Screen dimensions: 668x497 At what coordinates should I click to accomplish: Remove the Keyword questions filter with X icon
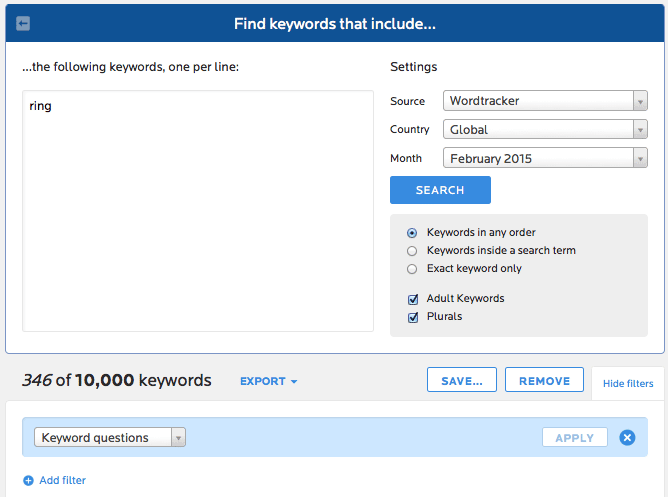pos(627,437)
